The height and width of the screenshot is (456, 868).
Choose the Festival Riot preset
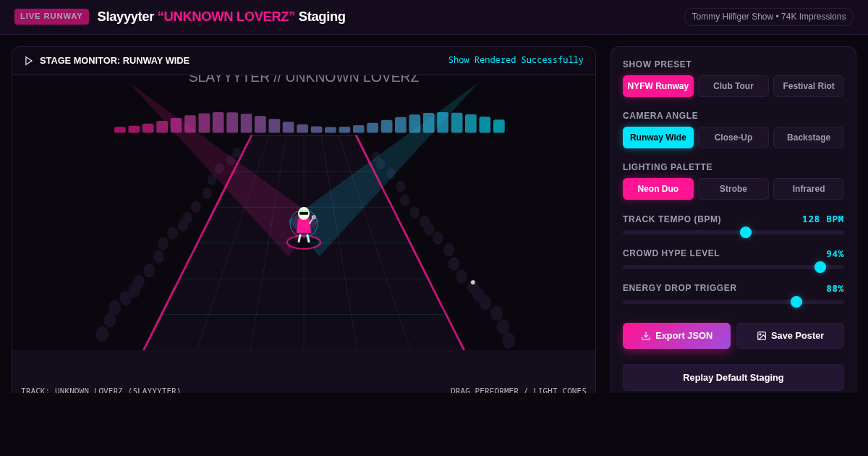click(809, 86)
